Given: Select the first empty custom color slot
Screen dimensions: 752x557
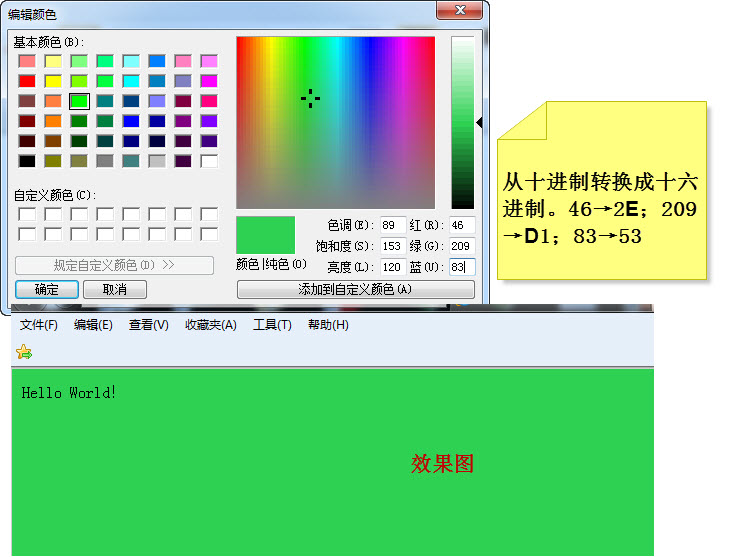Looking at the screenshot, I should click(x=27, y=214).
